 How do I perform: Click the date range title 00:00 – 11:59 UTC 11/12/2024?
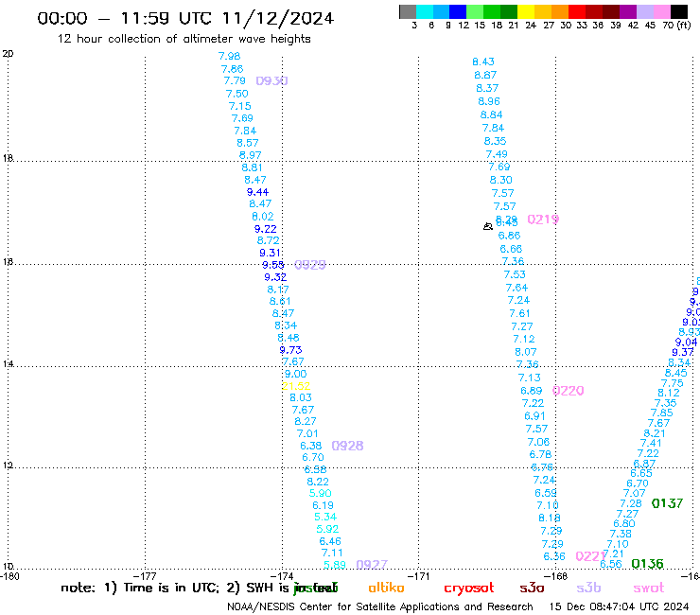[185, 18]
